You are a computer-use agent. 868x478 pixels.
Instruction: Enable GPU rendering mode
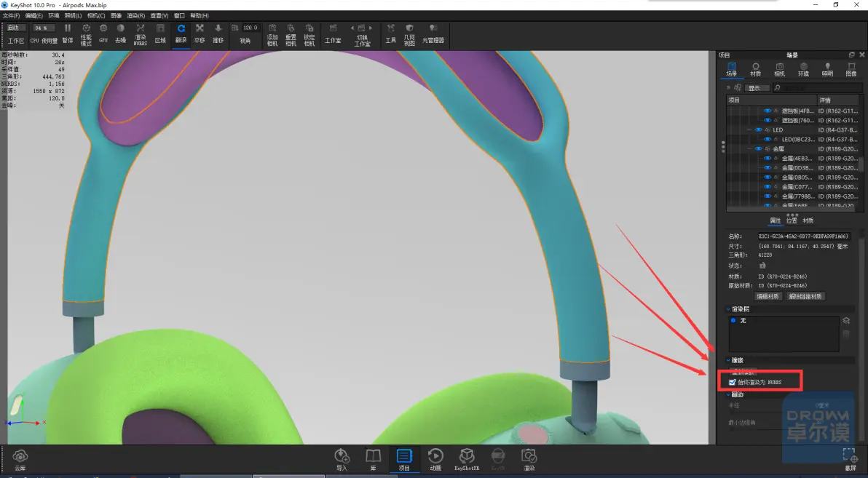103,33
